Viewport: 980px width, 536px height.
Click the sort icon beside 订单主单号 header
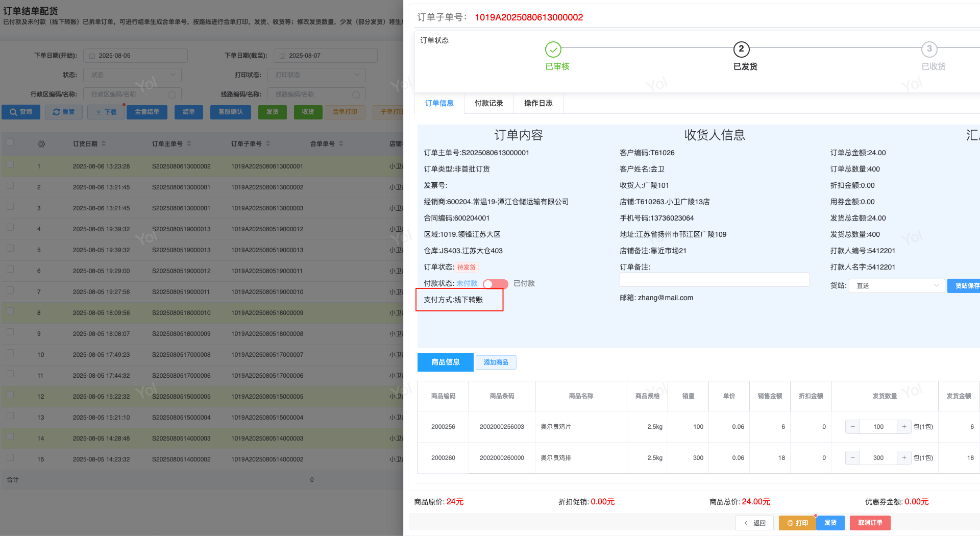(189, 144)
